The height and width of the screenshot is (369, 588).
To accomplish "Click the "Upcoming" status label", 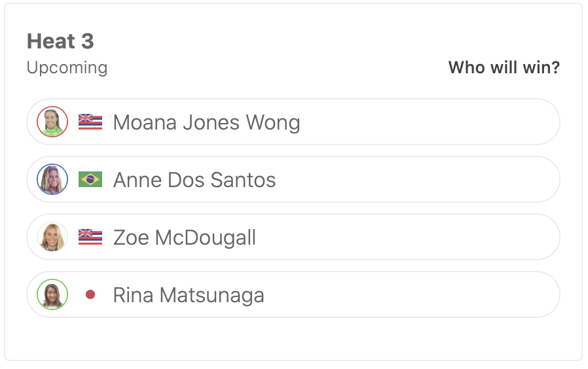I will point(67,67).
